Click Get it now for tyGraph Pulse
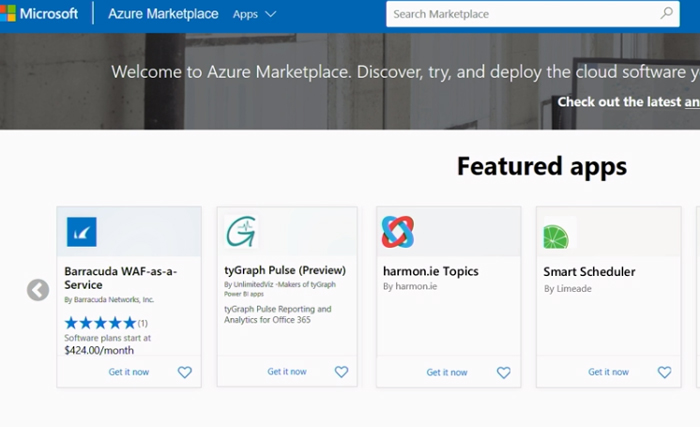700x427 pixels. point(287,372)
